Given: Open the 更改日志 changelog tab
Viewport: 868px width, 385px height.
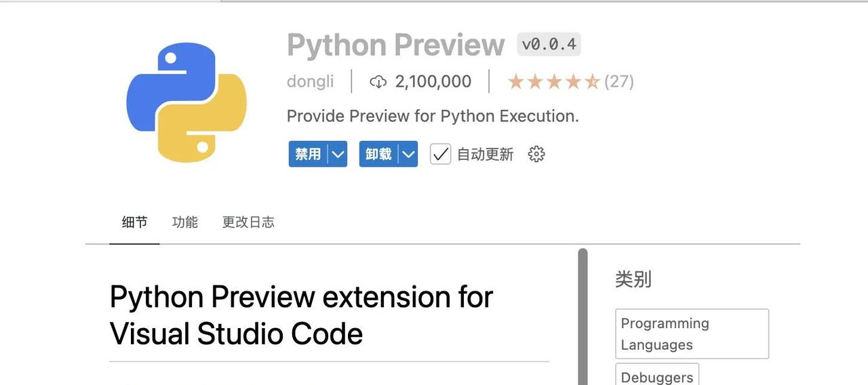Looking at the screenshot, I should tap(248, 222).
